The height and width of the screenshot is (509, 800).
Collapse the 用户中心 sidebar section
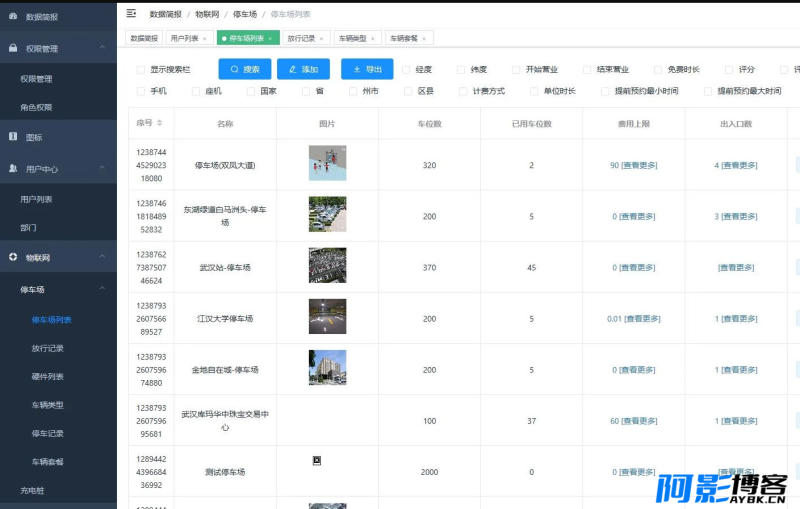point(102,168)
